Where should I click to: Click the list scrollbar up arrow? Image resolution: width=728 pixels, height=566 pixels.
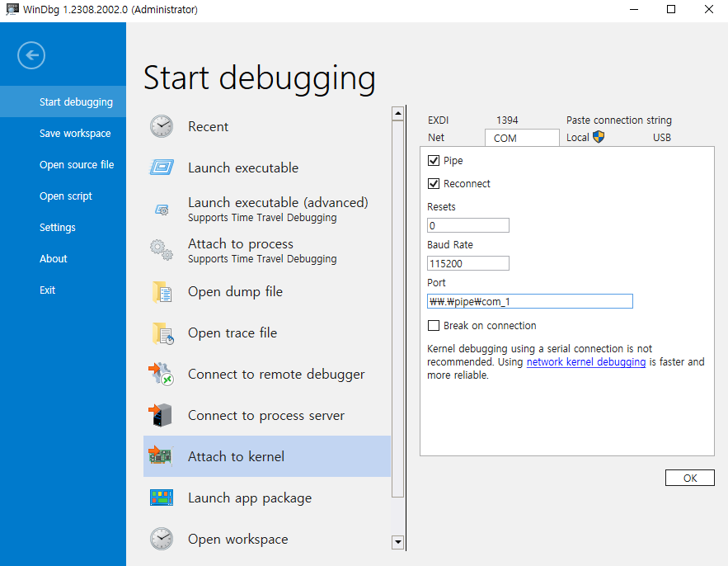coord(398,113)
